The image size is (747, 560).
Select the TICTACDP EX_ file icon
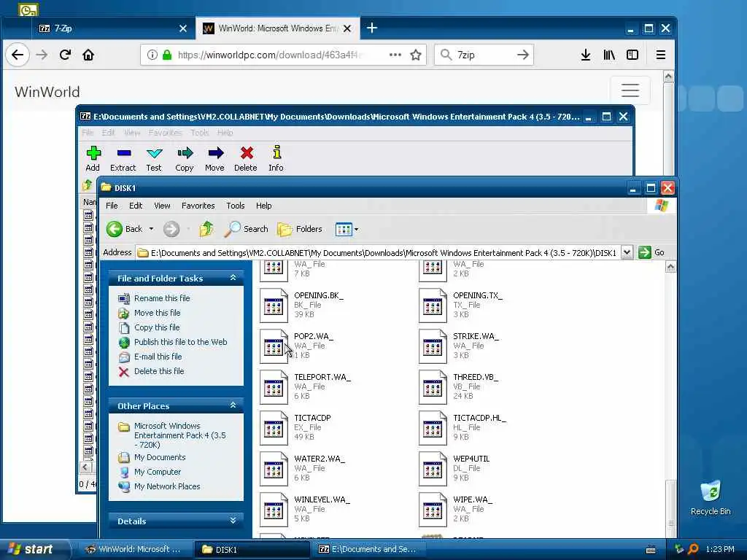click(x=274, y=427)
